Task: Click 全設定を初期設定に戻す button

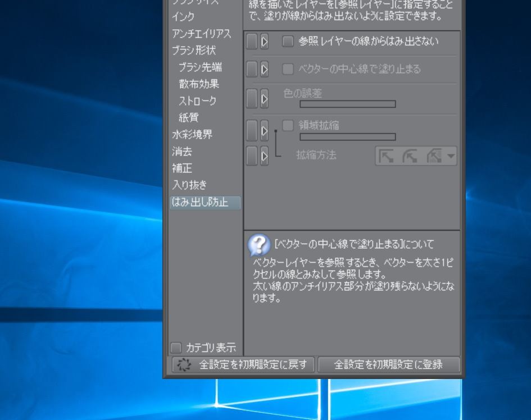Action: [243, 364]
